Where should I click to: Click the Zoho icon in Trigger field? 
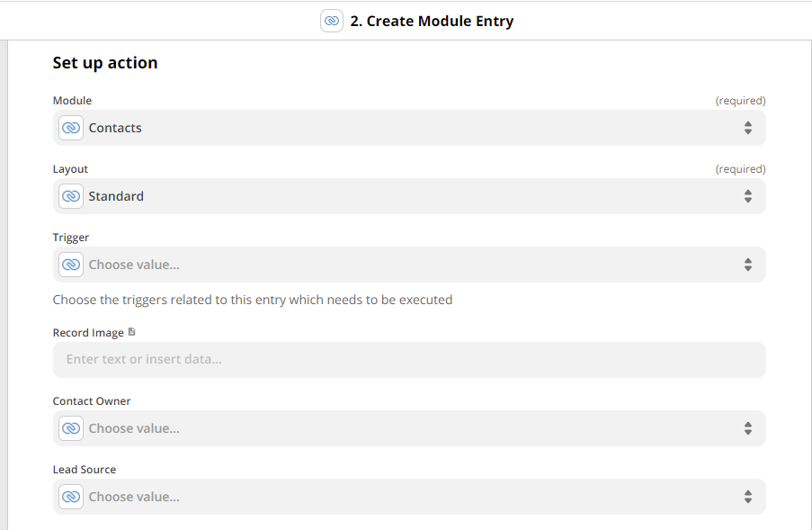71,265
